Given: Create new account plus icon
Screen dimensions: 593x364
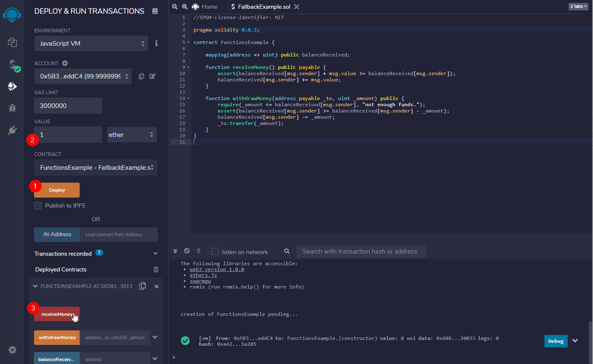Looking at the screenshot, I should 65,63.
